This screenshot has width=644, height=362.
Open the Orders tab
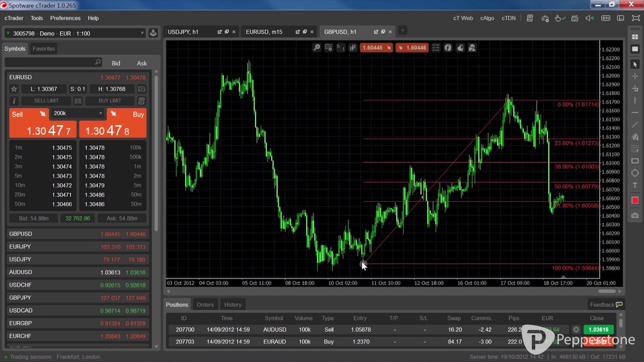point(205,305)
